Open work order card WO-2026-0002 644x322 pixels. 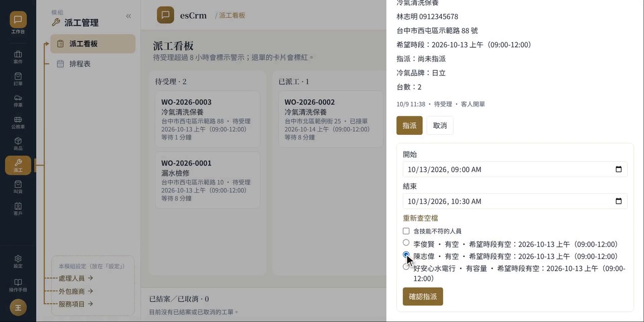click(x=331, y=119)
